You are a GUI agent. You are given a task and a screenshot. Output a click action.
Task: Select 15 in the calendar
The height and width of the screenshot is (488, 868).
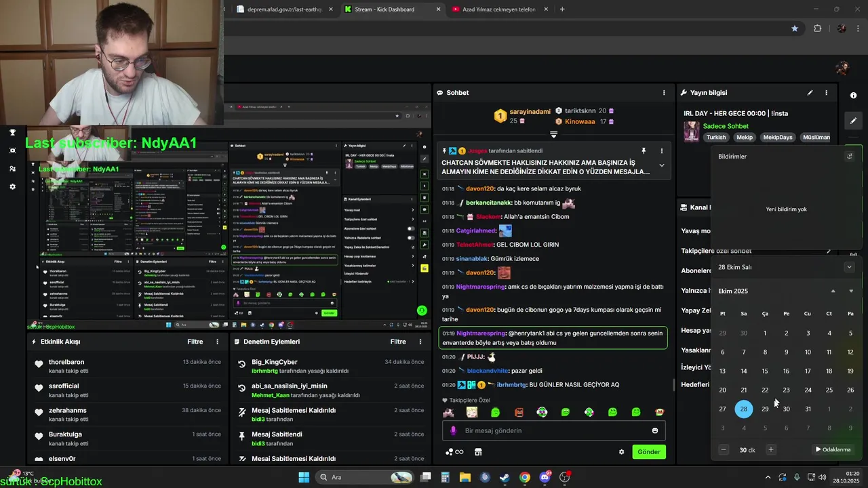click(x=765, y=371)
